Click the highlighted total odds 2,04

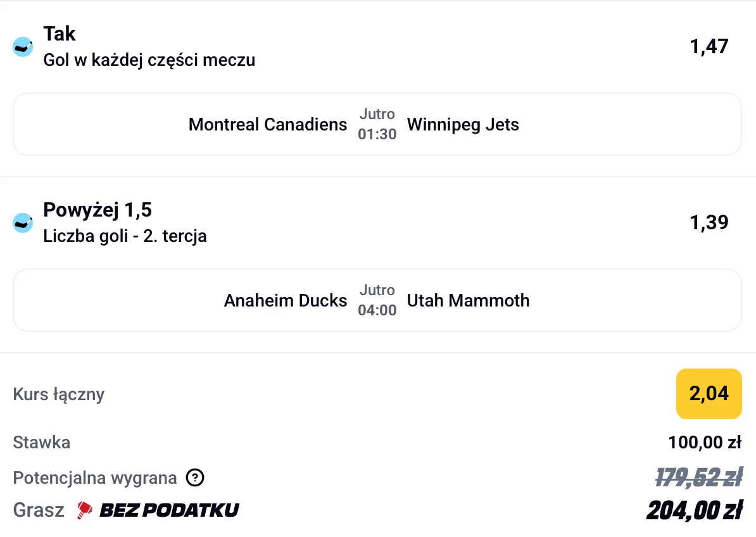[x=709, y=394]
